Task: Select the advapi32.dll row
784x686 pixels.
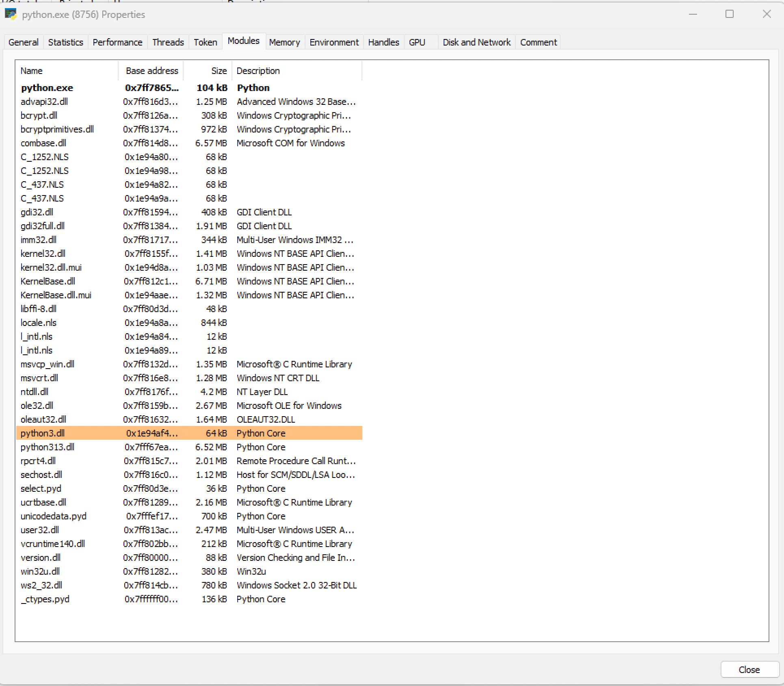Action: coord(189,102)
